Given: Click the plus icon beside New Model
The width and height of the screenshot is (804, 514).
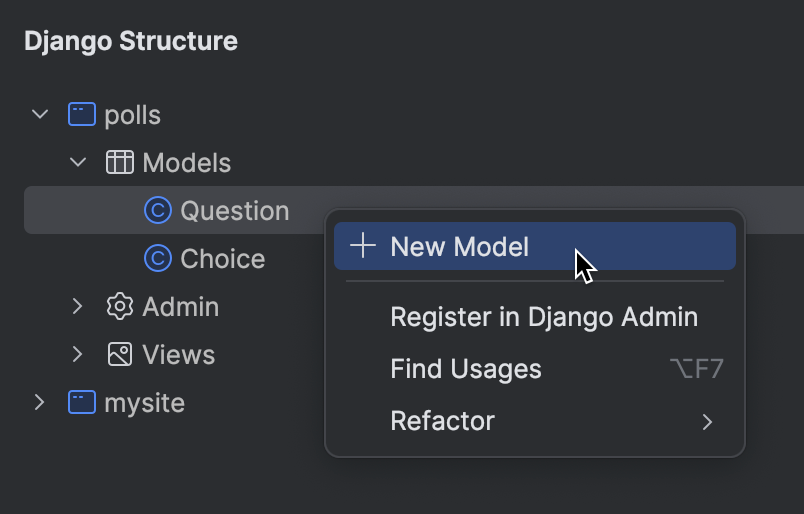Looking at the screenshot, I should tap(363, 247).
